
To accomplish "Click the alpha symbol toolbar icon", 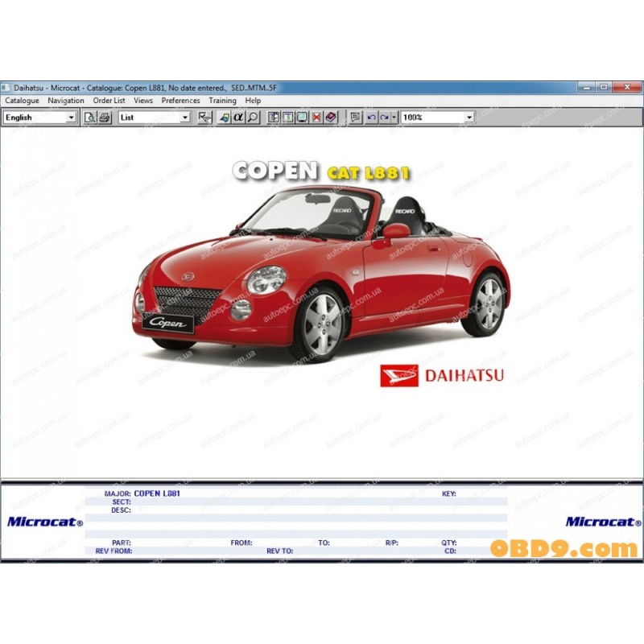I will (238, 118).
